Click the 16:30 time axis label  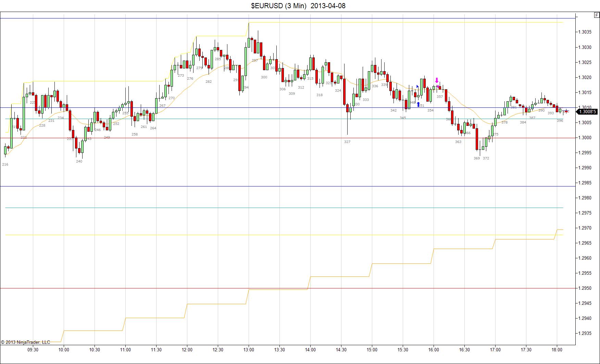[x=464, y=350]
